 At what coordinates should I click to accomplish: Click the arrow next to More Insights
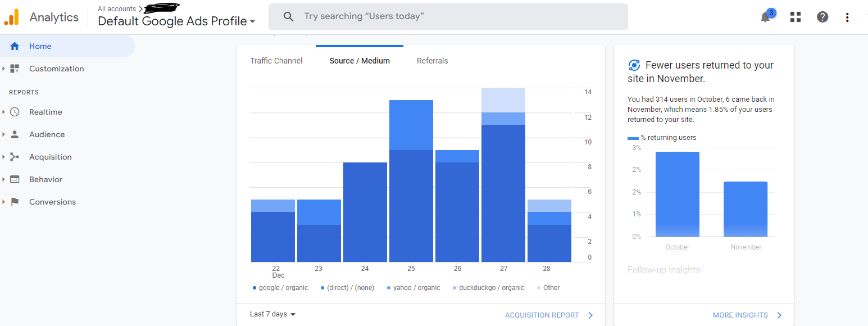pos(779,315)
